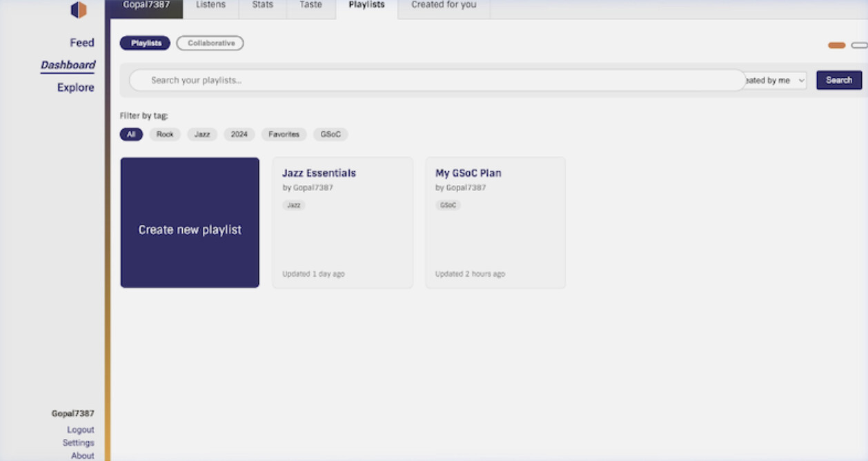Filter playlists by the GSoC tag
Viewport: 868px width, 461px height.
(x=331, y=135)
